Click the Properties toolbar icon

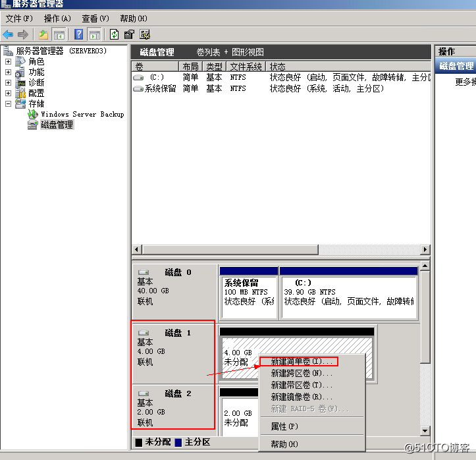129,35
